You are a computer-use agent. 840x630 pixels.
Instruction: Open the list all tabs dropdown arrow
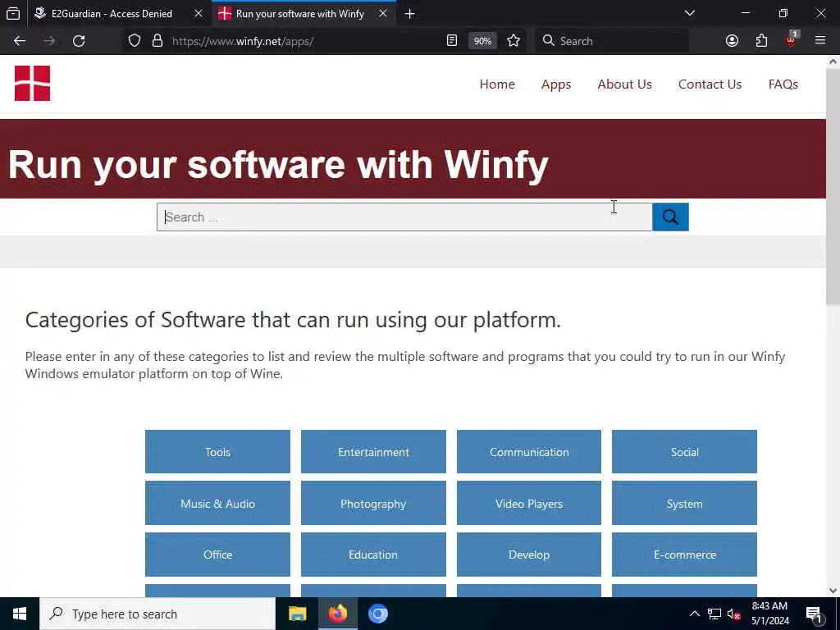tap(690, 13)
